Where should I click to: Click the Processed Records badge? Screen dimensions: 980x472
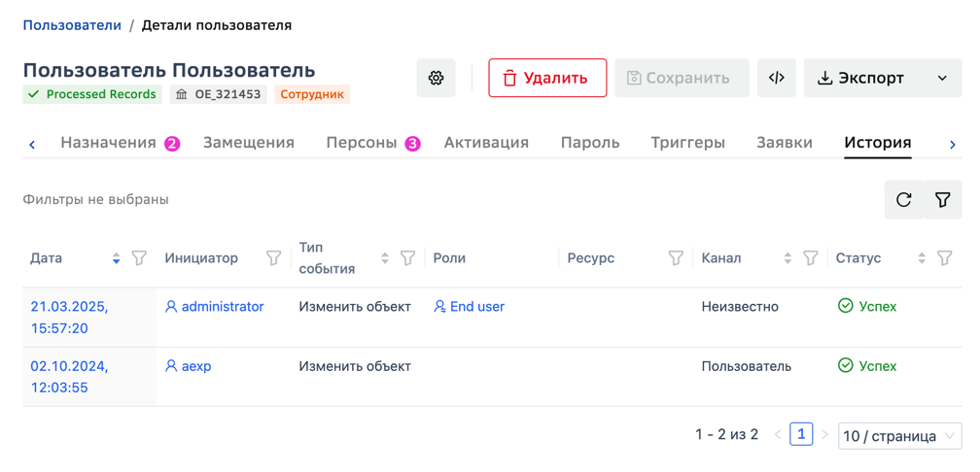(92, 94)
